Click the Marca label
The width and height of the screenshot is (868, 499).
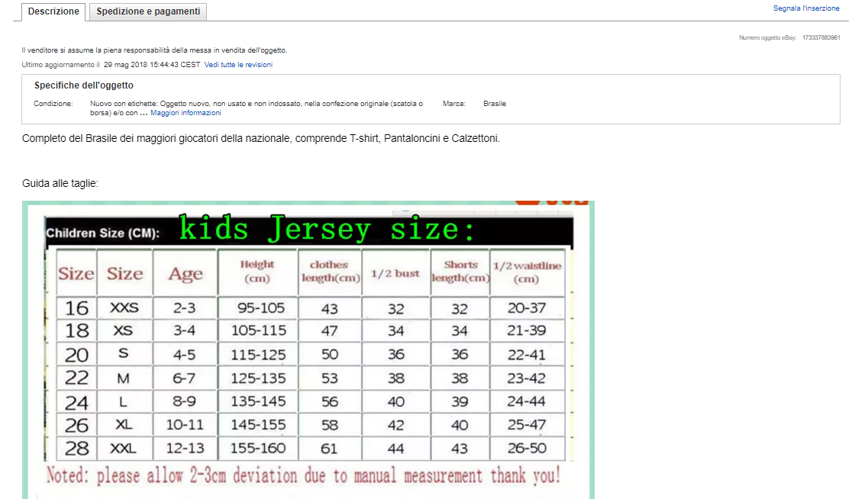point(454,104)
